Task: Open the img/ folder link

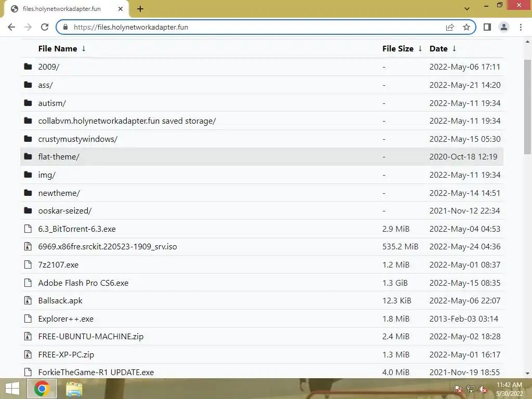Action: tap(47, 175)
